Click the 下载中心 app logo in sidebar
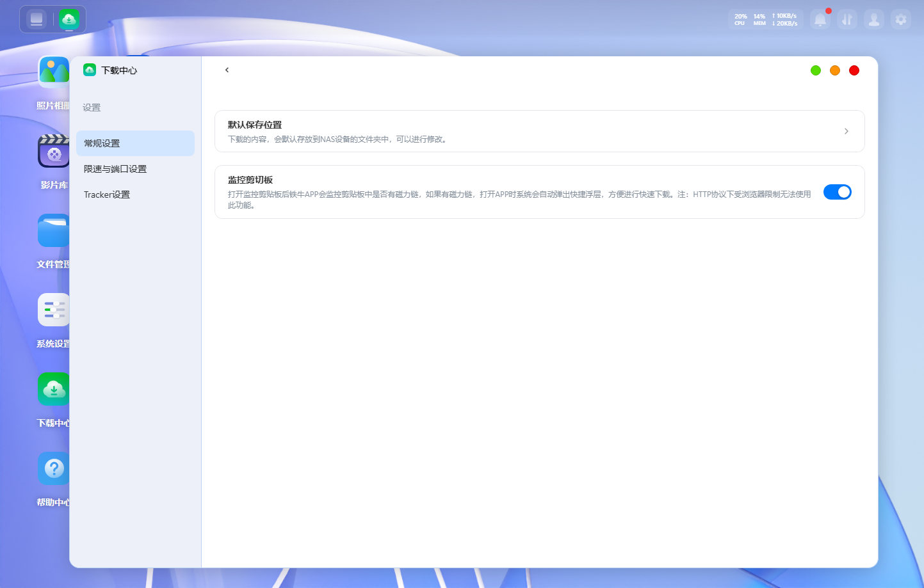 90,70
